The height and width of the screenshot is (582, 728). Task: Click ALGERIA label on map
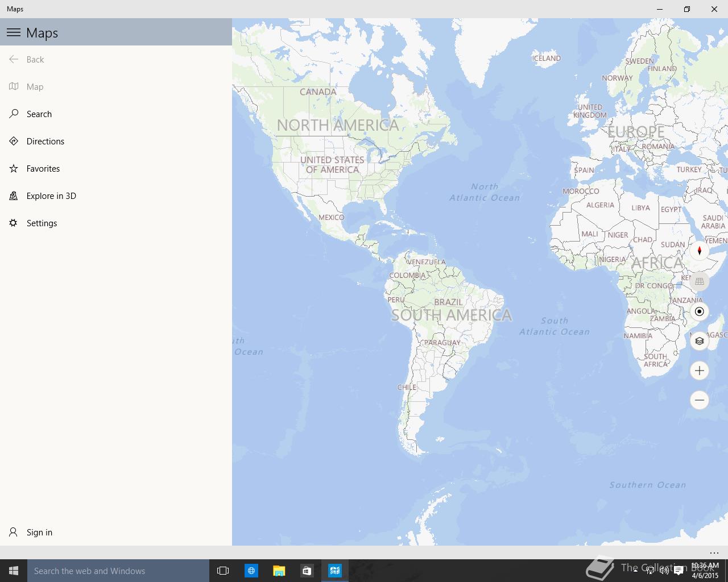pos(600,205)
